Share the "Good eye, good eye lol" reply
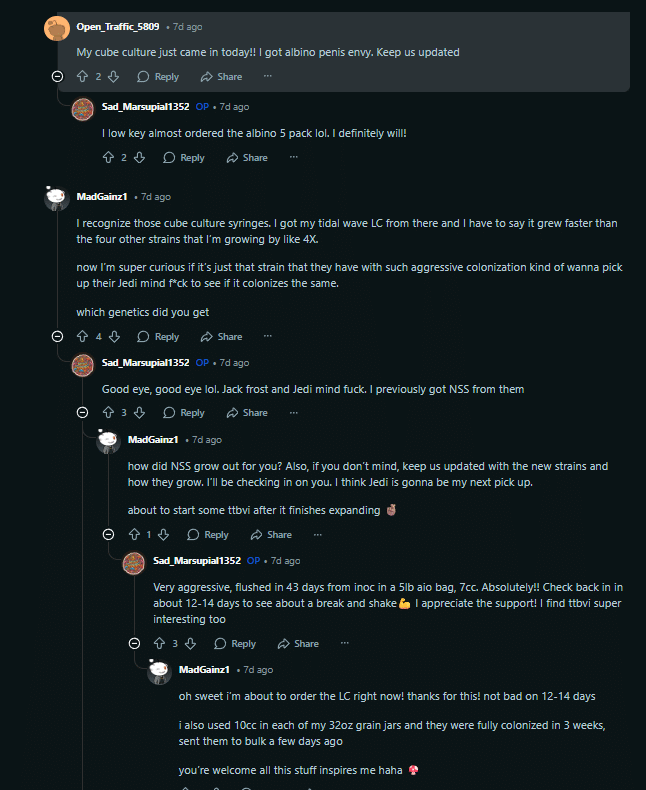The image size is (646, 790). (247, 412)
